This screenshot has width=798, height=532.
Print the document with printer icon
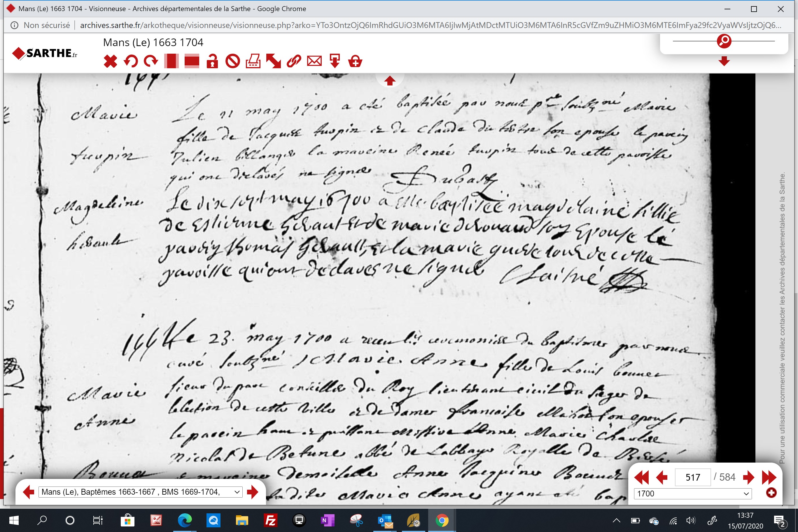253,62
